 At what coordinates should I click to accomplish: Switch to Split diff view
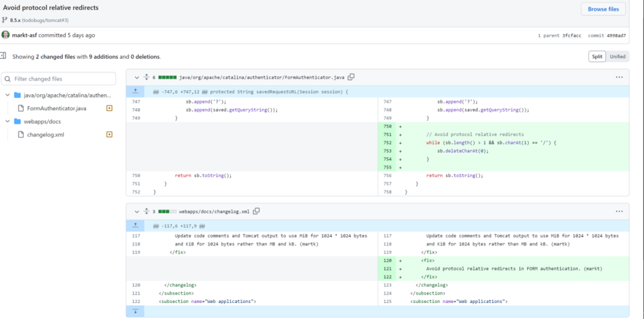tap(596, 57)
